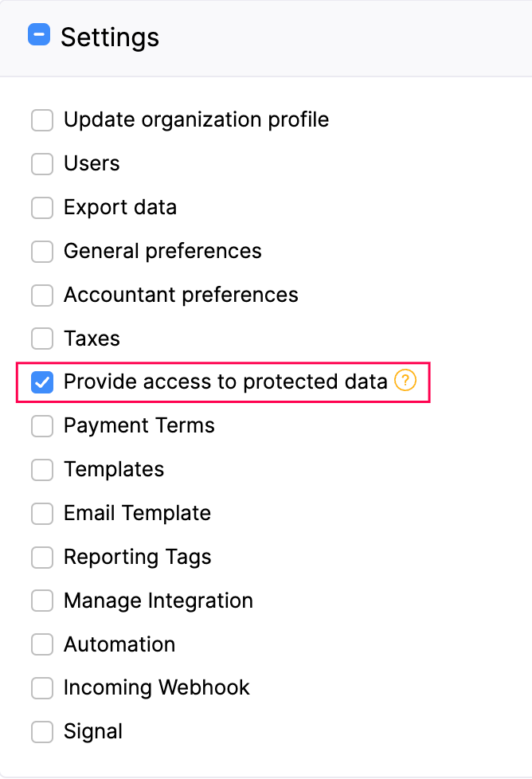Select the Manage Integration checkbox
Screen dimensions: 532x779
41,601
